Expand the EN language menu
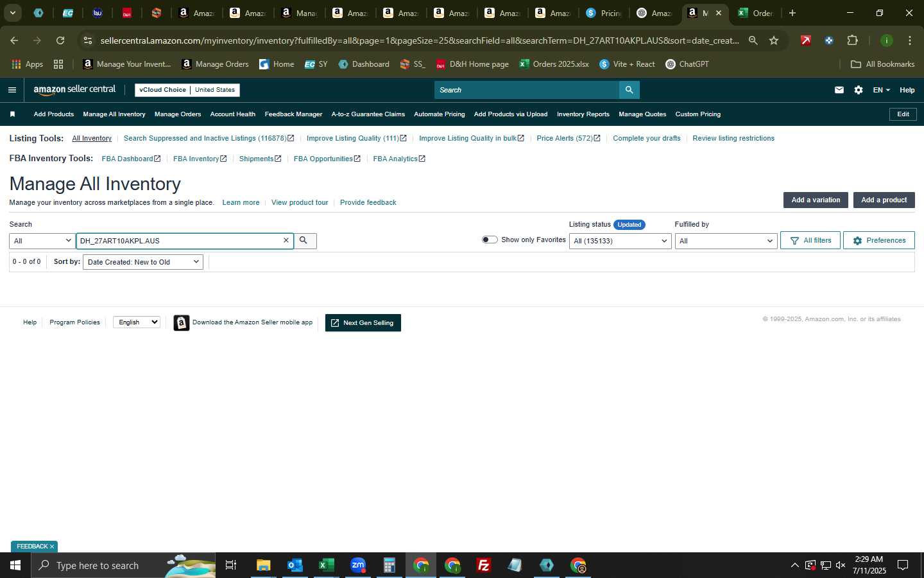This screenshot has height=578, width=924. click(x=881, y=90)
